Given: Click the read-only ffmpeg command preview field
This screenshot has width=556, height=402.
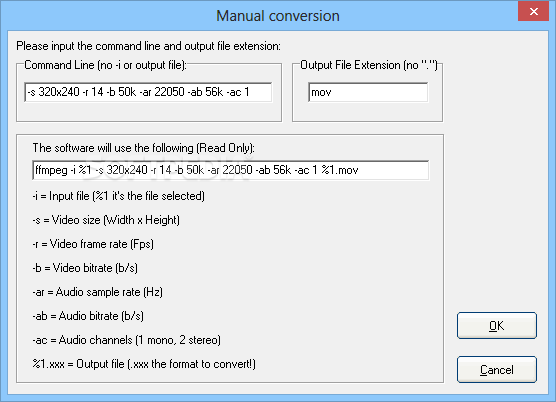Looking at the screenshot, I should 230,170.
